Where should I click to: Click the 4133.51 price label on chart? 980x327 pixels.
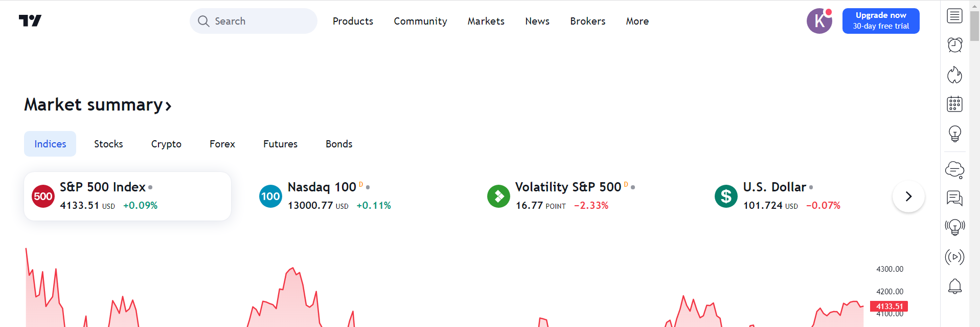[889, 307]
